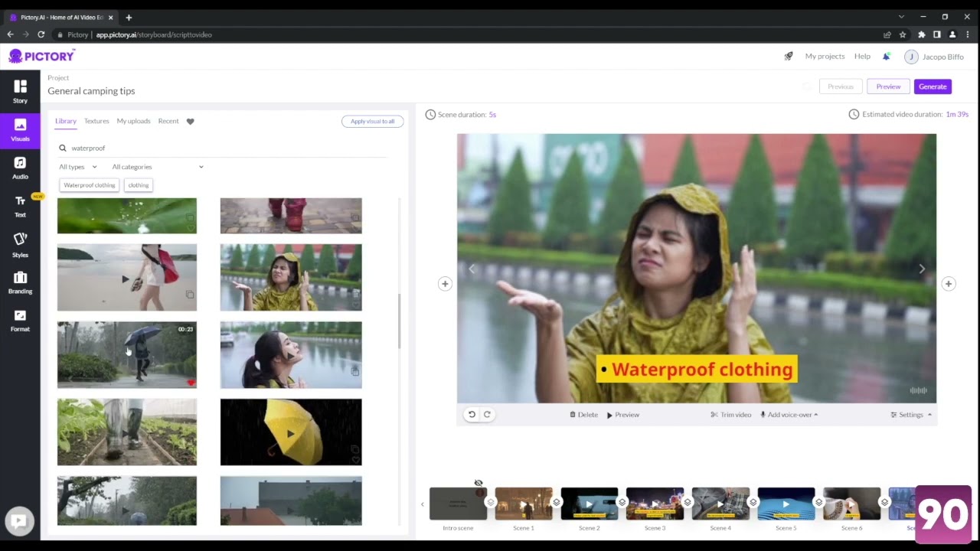
Task: Select the yellow umbrella video thumbnail
Action: 291,432
